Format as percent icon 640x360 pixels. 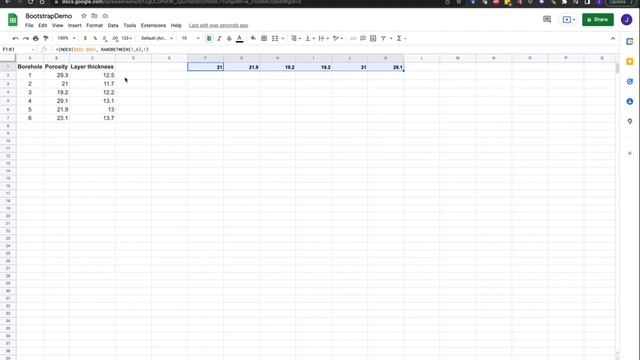coord(95,38)
